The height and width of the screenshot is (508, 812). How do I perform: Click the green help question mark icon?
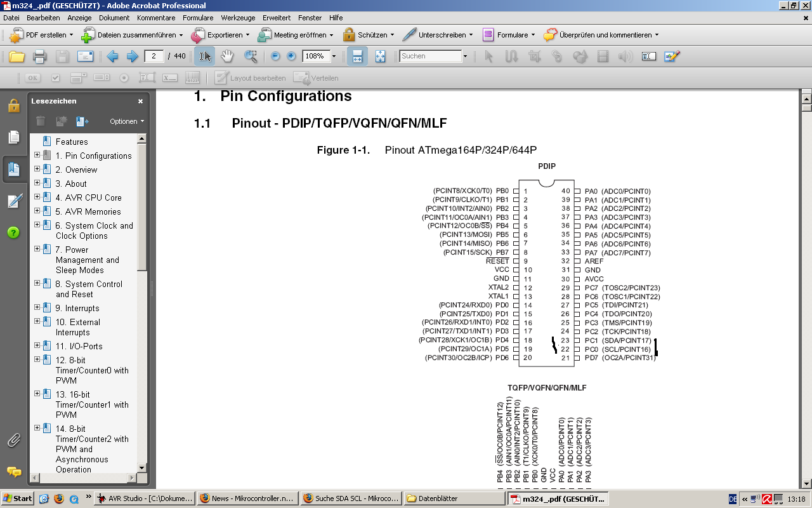[x=13, y=232]
